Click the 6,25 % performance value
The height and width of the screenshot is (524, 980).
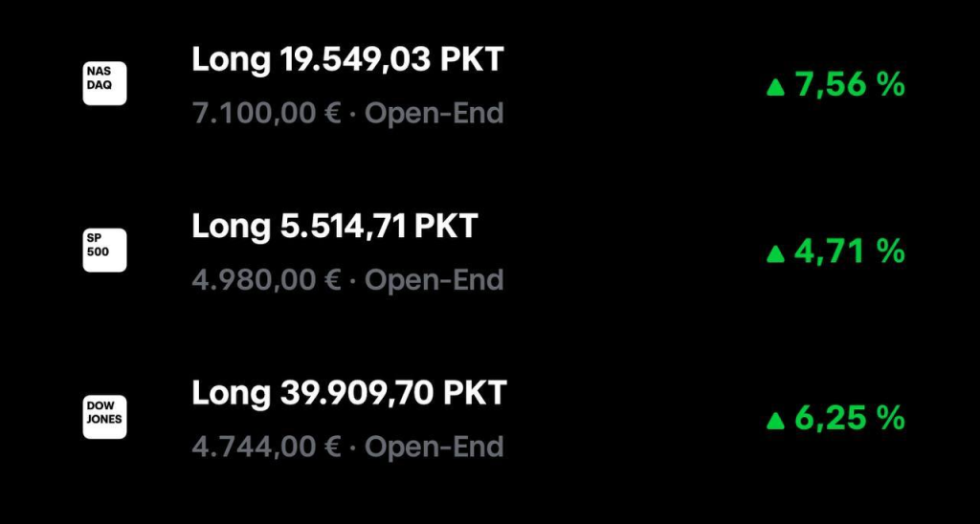point(849,419)
